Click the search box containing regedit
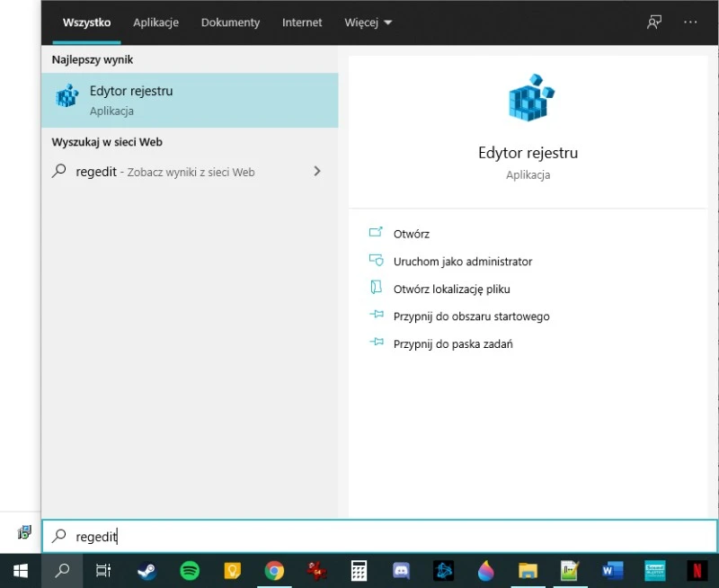Viewport: 719px width, 588px height. [377, 537]
